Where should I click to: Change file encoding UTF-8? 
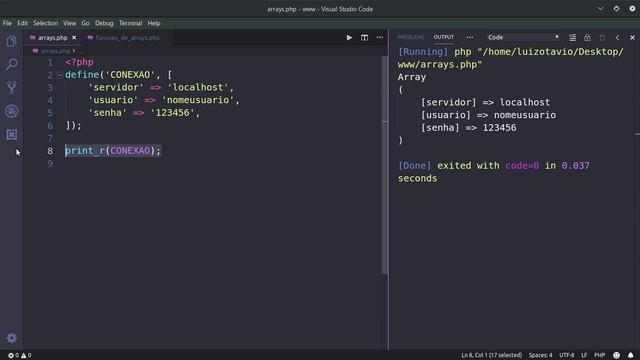click(x=567, y=355)
